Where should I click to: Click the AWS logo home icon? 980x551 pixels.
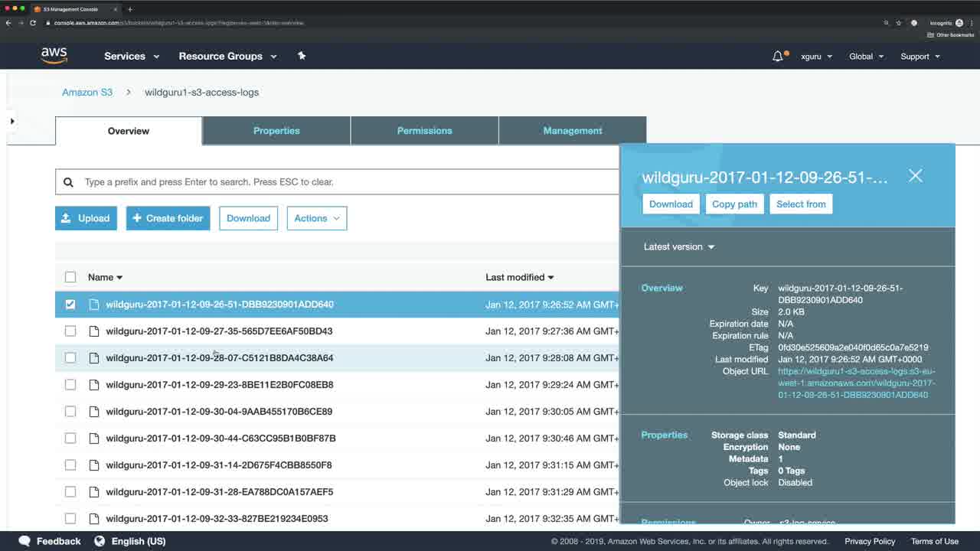[54, 56]
